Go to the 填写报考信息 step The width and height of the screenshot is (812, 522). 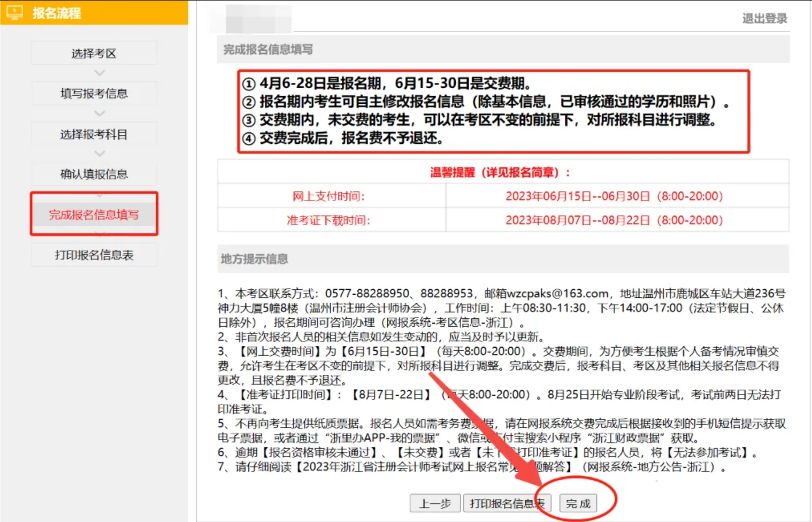pyautogui.click(x=94, y=94)
